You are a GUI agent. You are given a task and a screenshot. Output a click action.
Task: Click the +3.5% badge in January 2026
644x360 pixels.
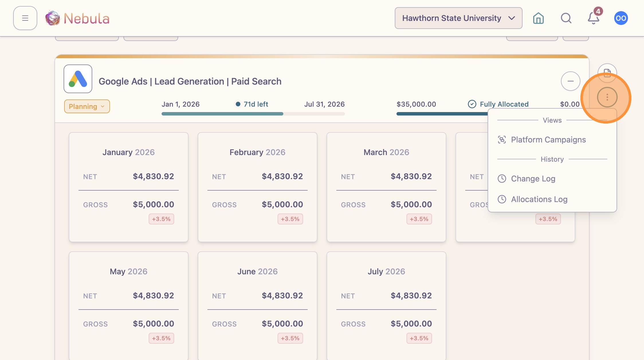(161, 219)
